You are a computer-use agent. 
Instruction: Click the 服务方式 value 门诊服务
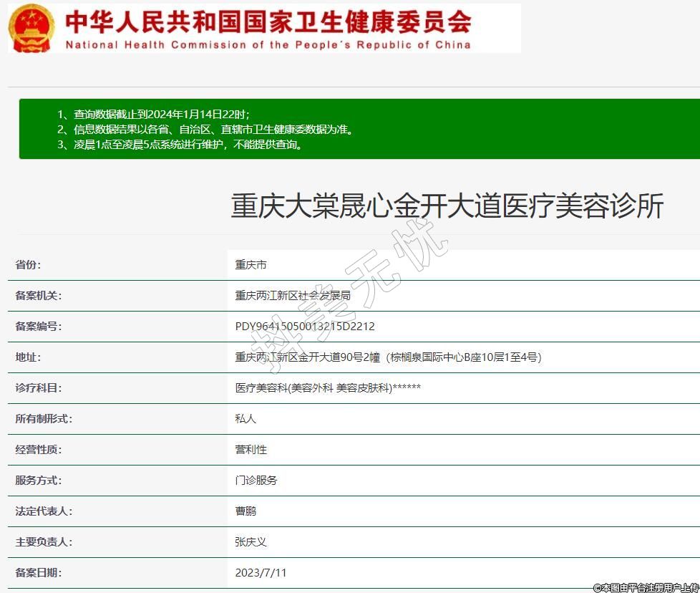click(256, 481)
